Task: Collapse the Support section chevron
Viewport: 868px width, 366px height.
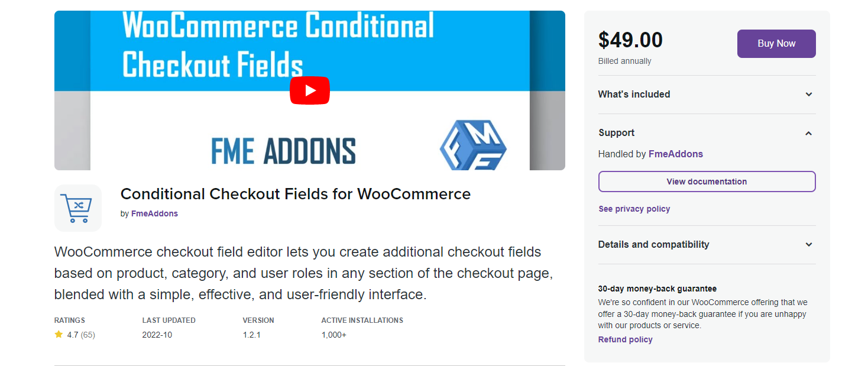Action: 808,133
